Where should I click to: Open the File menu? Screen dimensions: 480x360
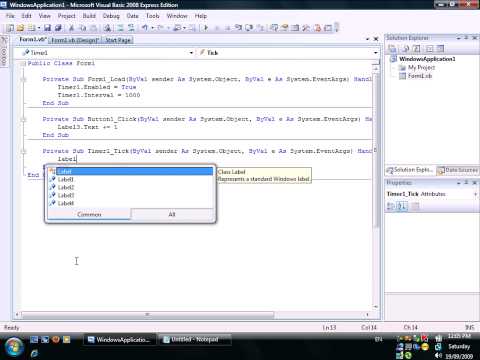pos(10,16)
